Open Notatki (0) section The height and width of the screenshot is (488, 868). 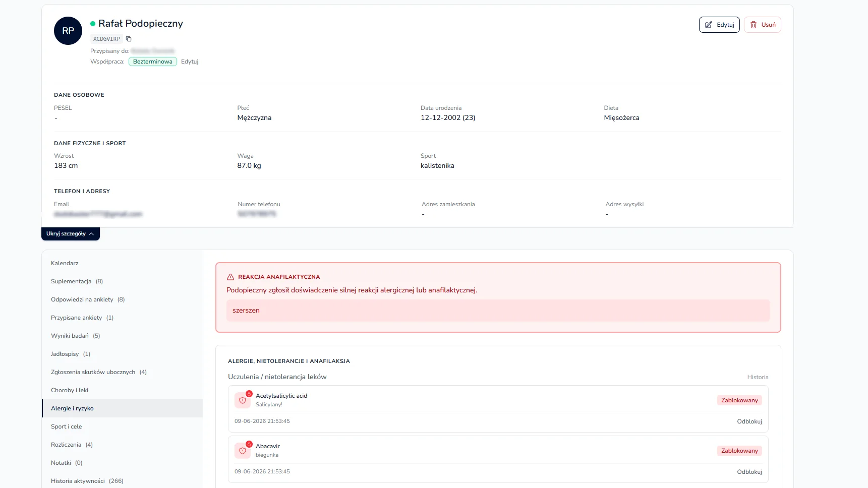coord(123,463)
